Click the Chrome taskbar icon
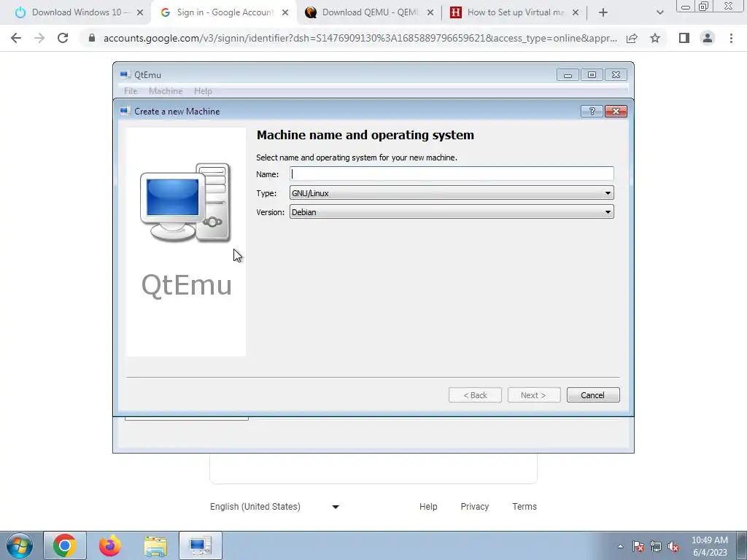The image size is (747, 560). [x=65, y=545]
